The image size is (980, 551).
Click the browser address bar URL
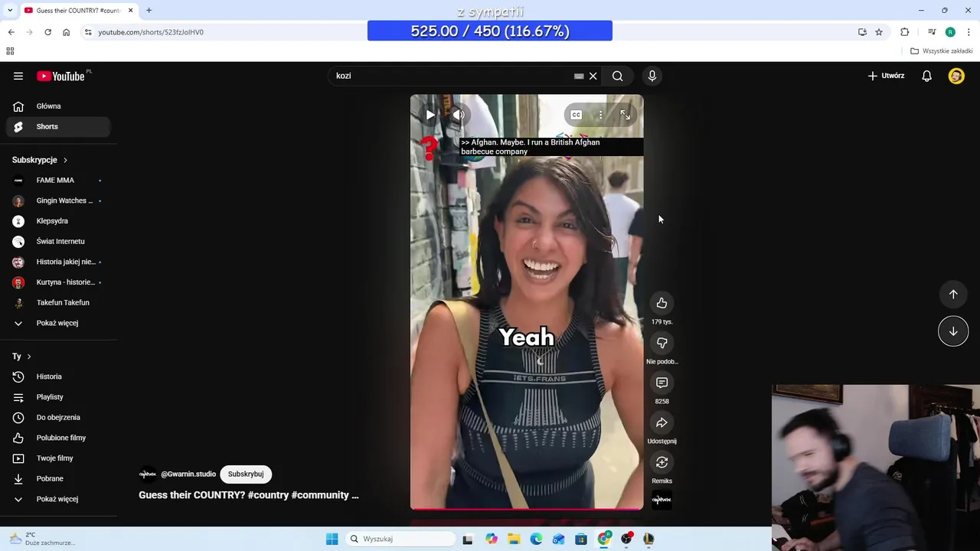pyautogui.click(x=151, y=32)
